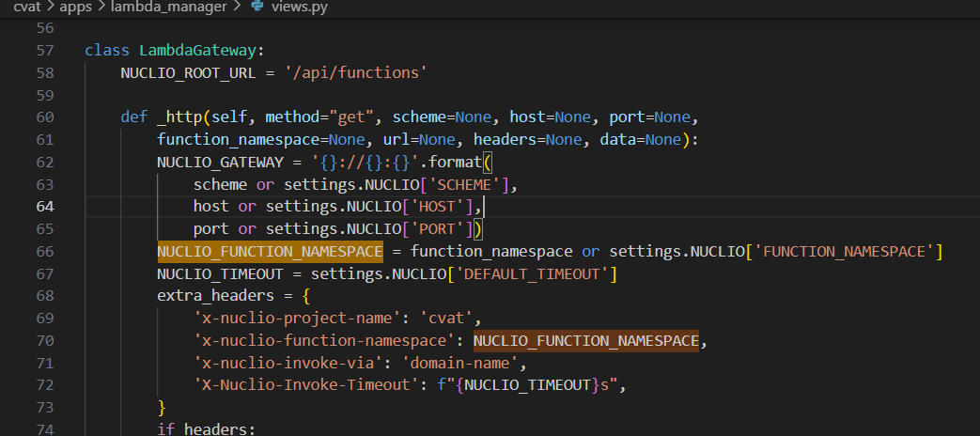Click the 'DEFAULT_TIMEOUT' string key
980x436 pixels.
click(x=532, y=274)
